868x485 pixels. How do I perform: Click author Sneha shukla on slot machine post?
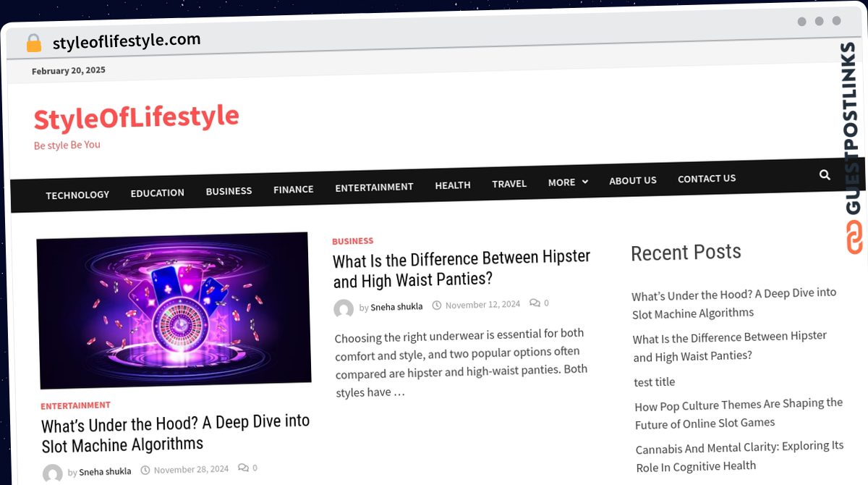click(105, 472)
